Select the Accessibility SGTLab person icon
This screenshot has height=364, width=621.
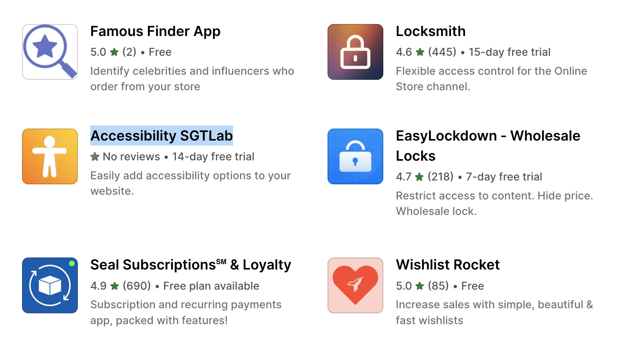point(49,156)
